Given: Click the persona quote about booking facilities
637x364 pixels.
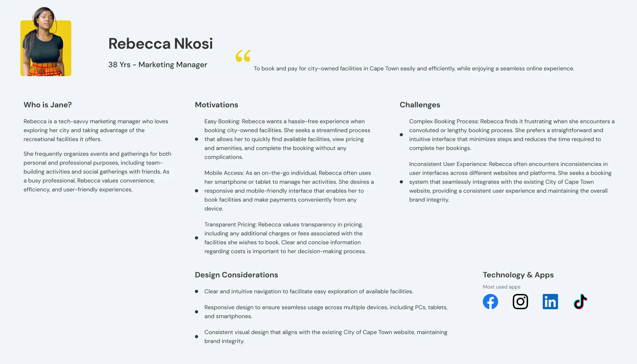Looking at the screenshot, I should (414, 68).
